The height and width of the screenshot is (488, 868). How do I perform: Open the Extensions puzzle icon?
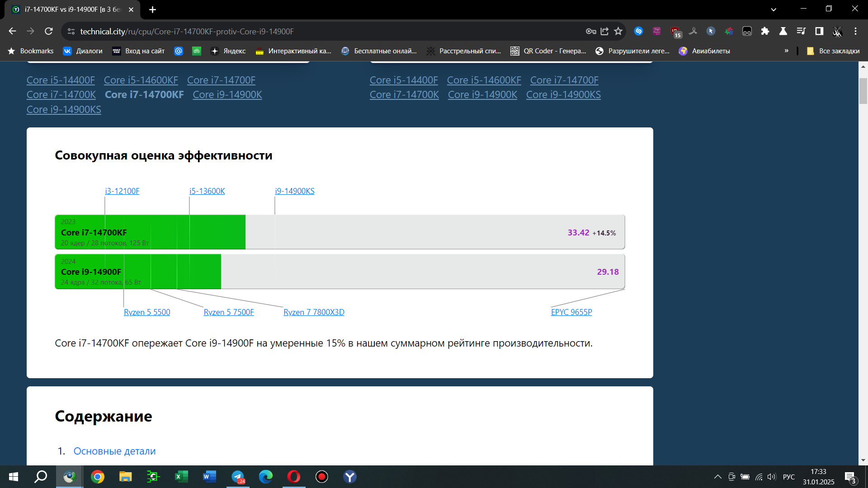coord(765,31)
